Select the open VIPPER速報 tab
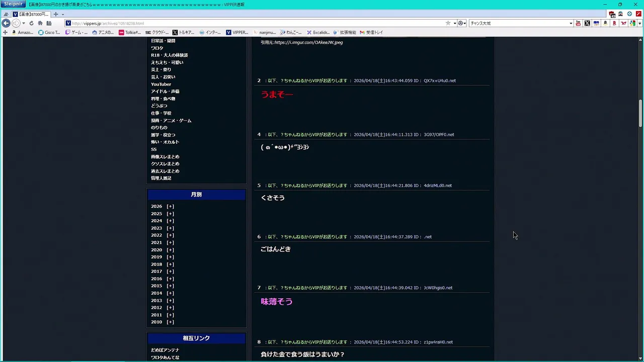The image size is (644, 362). click(30, 14)
